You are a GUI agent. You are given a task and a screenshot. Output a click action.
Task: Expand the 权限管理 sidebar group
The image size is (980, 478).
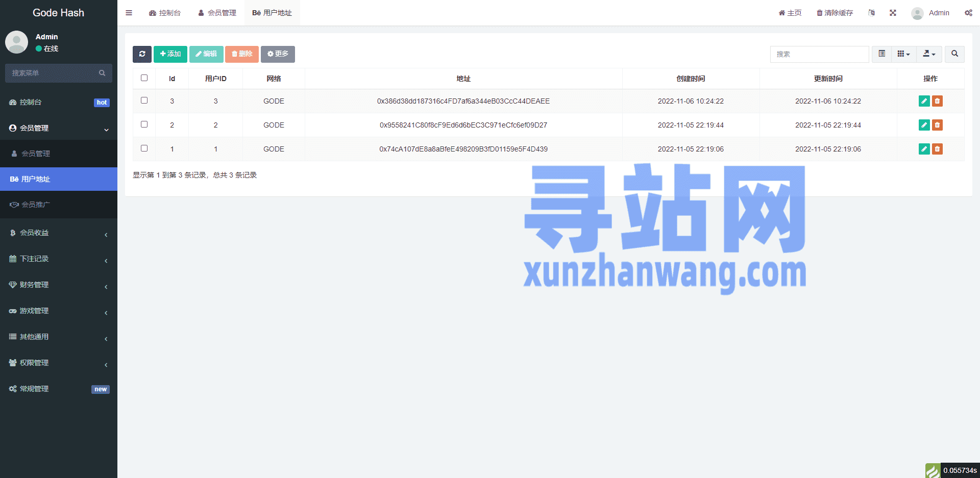pos(59,363)
